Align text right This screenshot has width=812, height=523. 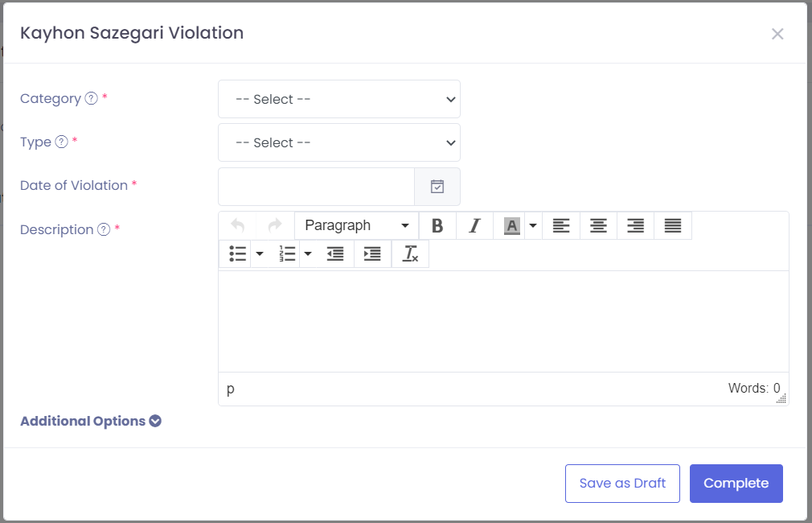point(636,225)
